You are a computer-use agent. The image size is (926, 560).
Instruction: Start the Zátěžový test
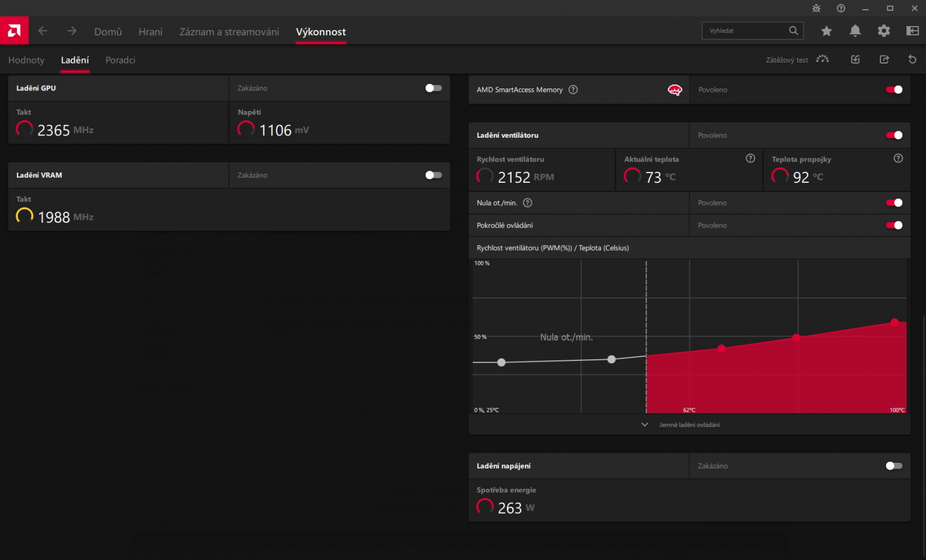click(796, 60)
